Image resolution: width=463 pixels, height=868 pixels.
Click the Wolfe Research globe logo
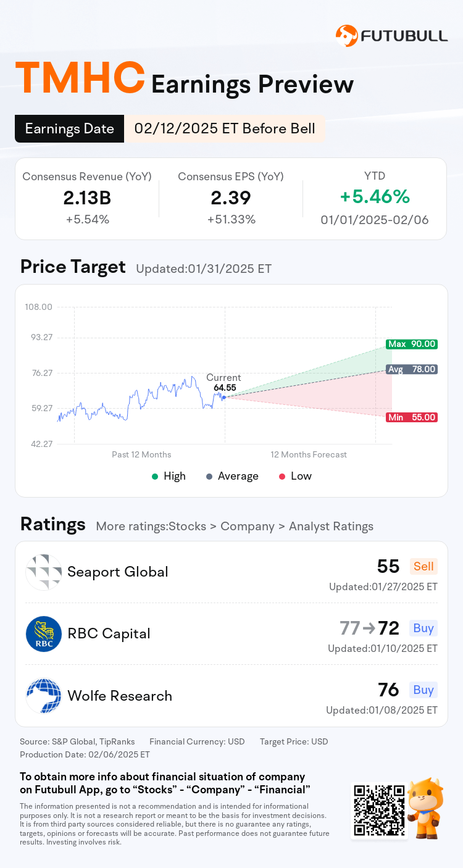pos(44,696)
